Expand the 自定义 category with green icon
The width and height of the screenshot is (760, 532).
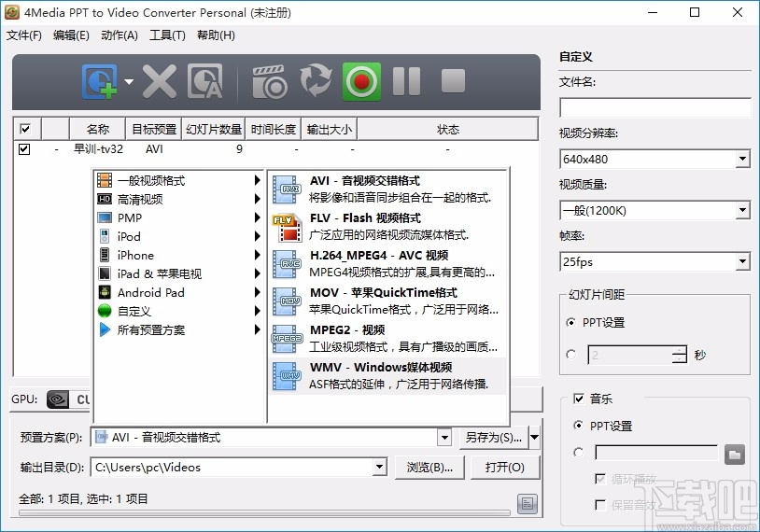pos(179,311)
